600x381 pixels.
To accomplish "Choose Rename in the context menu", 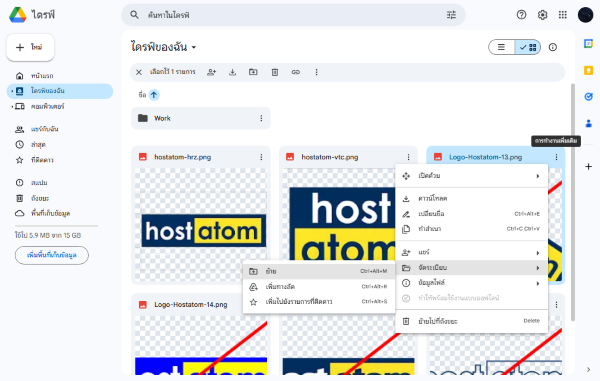I will pyautogui.click(x=471, y=213).
